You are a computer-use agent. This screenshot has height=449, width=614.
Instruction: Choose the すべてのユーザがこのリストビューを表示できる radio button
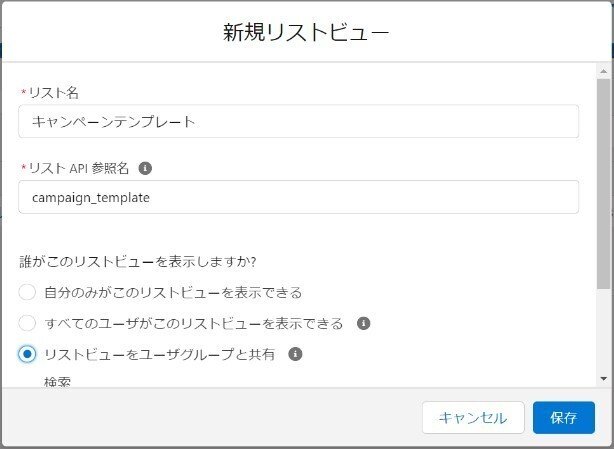(27, 323)
